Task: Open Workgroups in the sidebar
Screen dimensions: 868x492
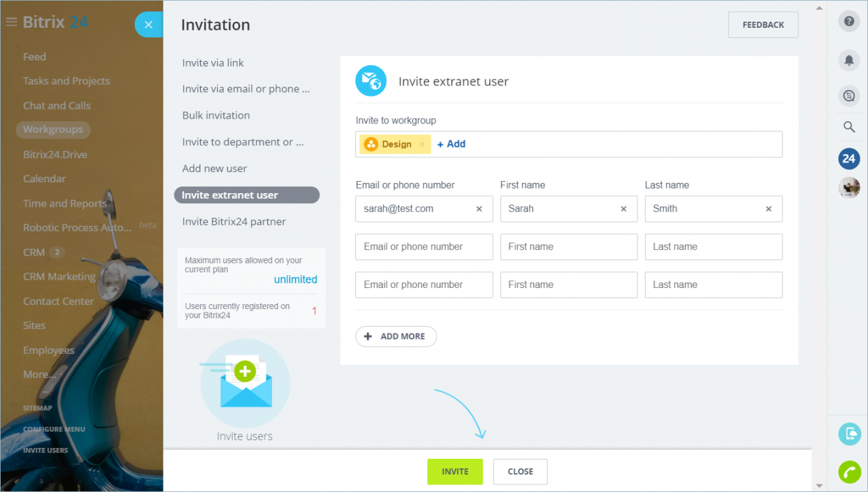Action: [53, 129]
